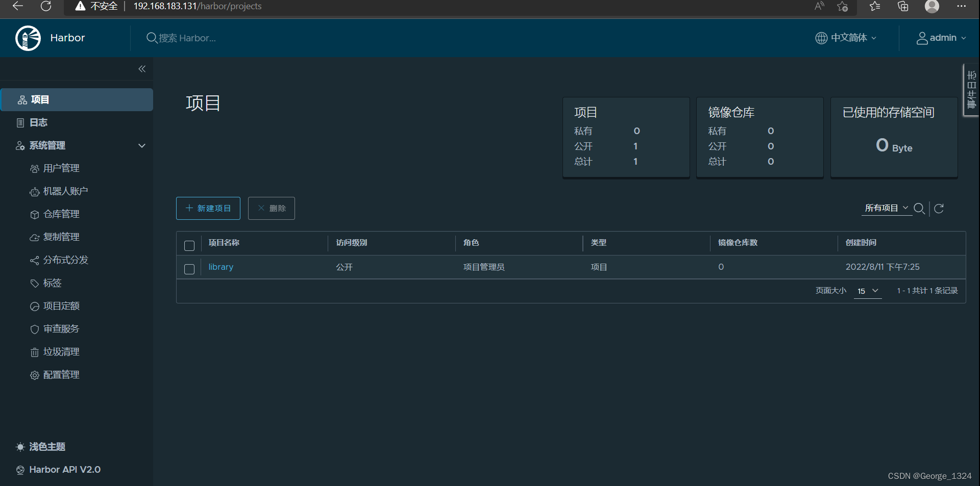The width and height of the screenshot is (980, 486).
Task: Check the library project row checkbox
Action: [189, 269]
